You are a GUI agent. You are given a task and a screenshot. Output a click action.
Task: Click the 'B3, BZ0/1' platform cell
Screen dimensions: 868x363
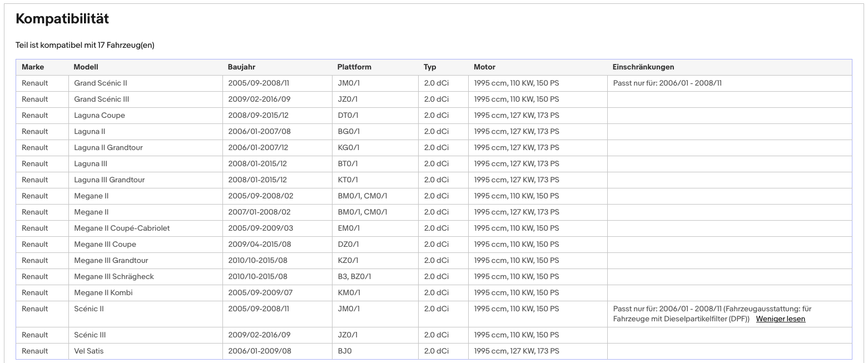(x=375, y=276)
